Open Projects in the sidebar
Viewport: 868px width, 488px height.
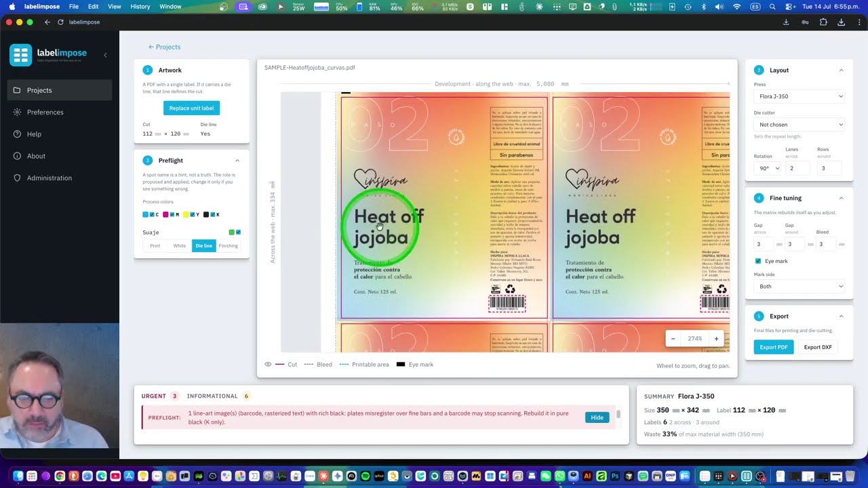pos(60,90)
